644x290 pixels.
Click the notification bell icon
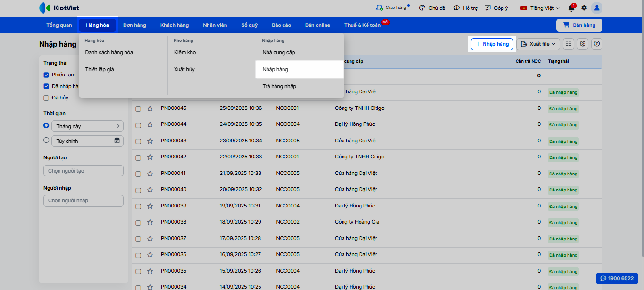pos(571,8)
